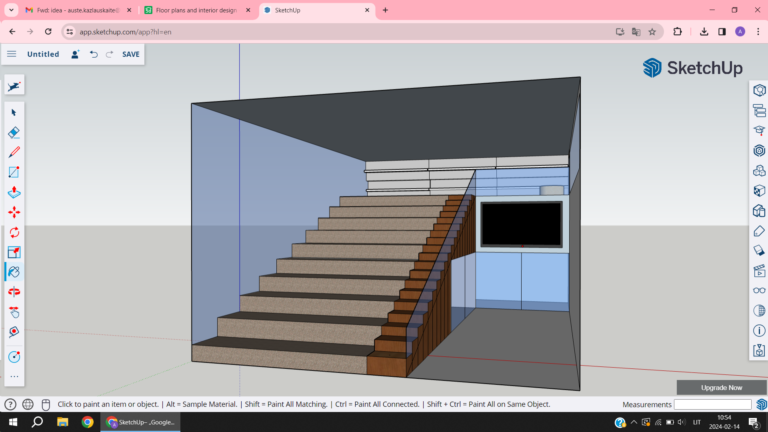Show hidden system tray icons
Viewport: 768px width, 432px height.
click(x=634, y=422)
